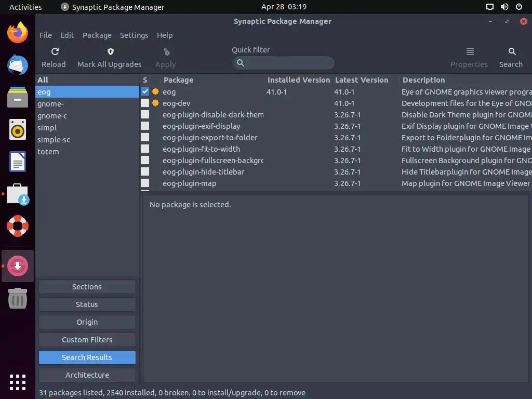Viewport: 532px width, 399px height.
Task: Mark eog-plugin-export-to-folder checkbox
Action: pos(145,137)
